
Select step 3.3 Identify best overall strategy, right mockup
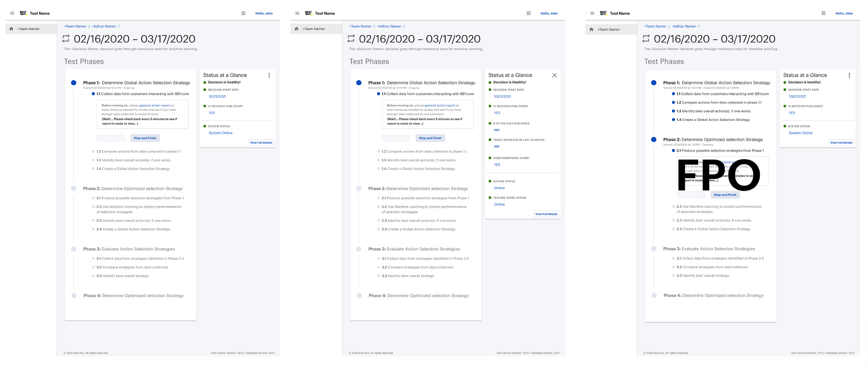coord(703,276)
